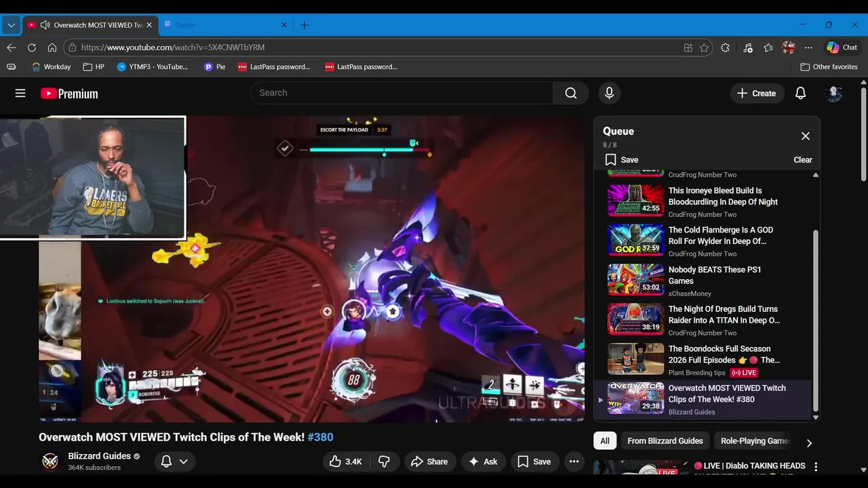
Task: Open the Diablo TAKING HEADS live video
Action: (749, 466)
